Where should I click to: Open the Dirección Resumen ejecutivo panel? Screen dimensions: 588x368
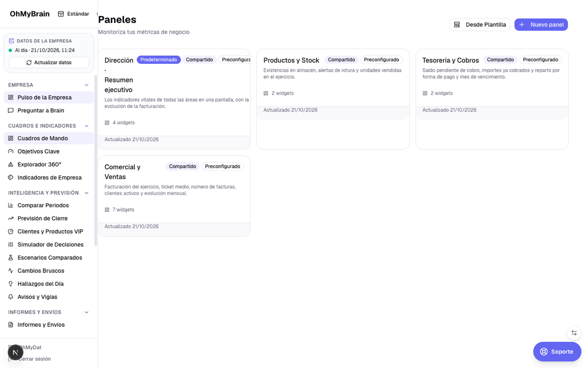tap(174, 99)
